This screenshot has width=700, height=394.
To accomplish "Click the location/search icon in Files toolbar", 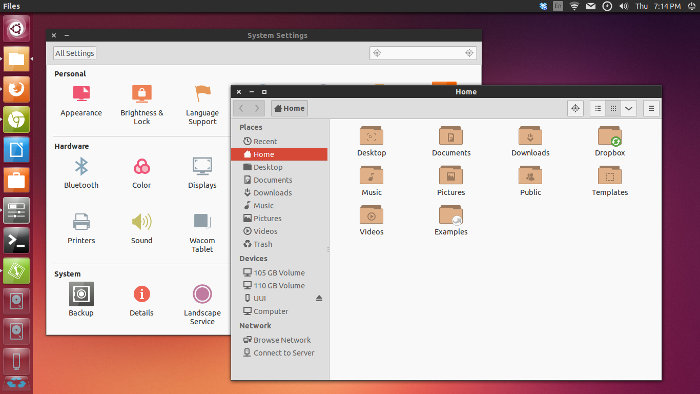I will [575, 108].
